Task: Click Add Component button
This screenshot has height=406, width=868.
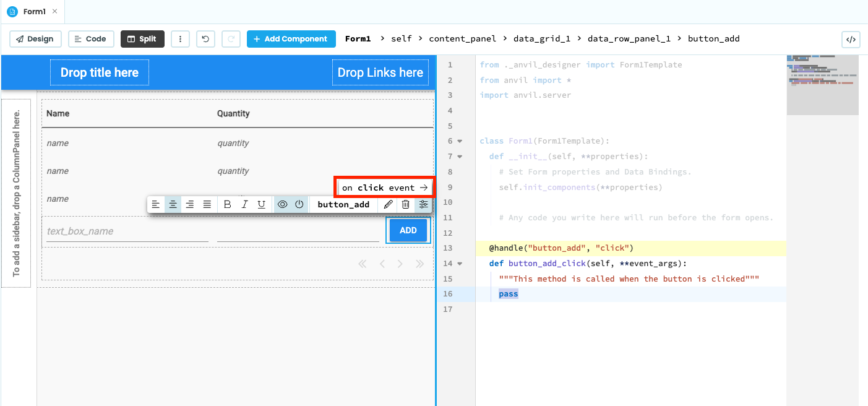Action: pyautogui.click(x=291, y=39)
